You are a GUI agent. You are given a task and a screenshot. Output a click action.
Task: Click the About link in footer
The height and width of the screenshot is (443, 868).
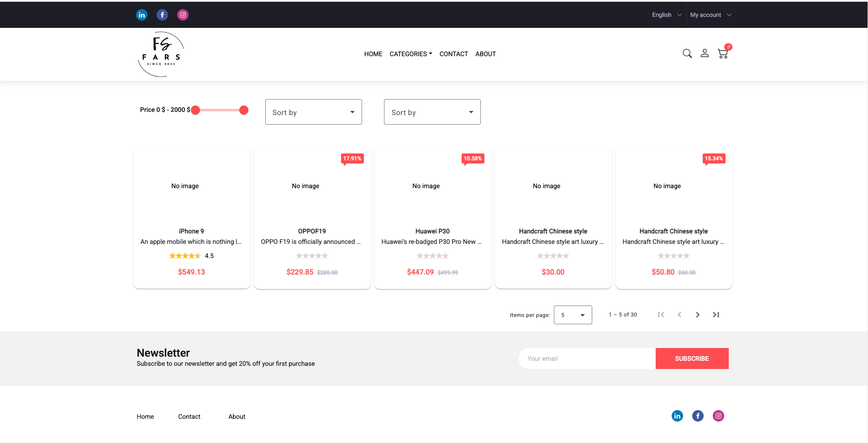237,417
